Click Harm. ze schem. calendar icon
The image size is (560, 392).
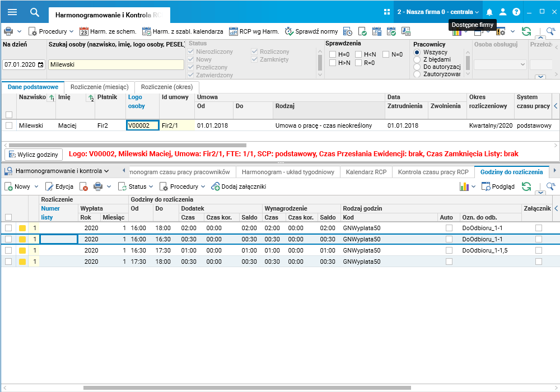[84, 31]
